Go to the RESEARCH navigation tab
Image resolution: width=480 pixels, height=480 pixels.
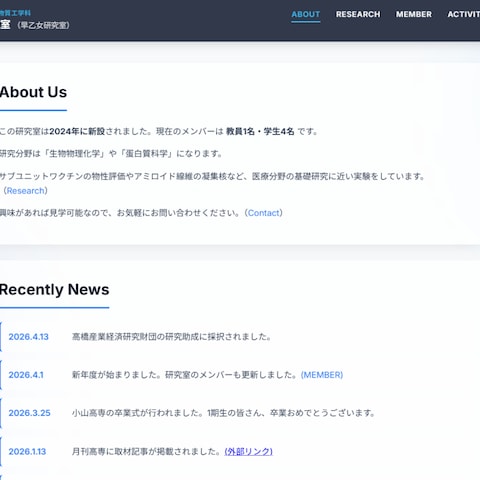click(x=358, y=14)
